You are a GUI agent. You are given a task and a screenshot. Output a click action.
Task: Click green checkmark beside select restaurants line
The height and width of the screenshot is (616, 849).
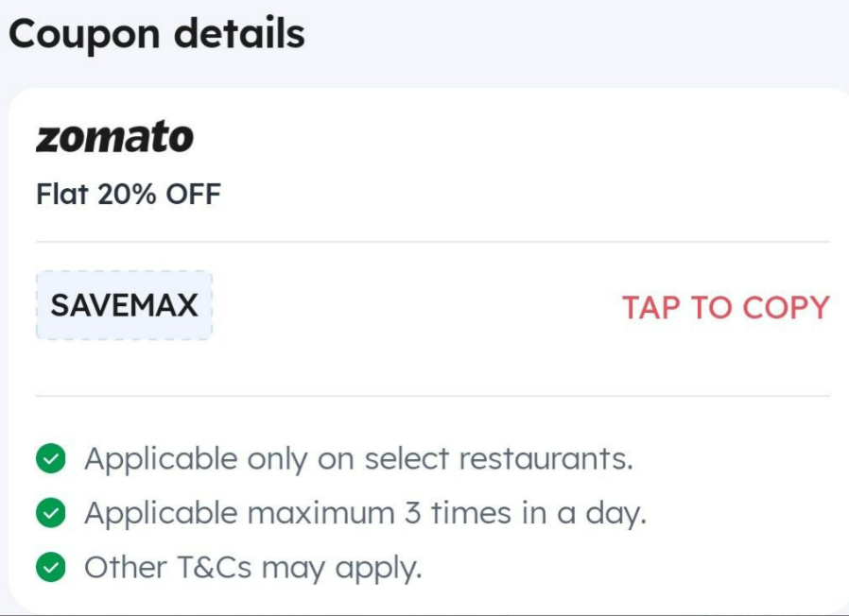51,458
